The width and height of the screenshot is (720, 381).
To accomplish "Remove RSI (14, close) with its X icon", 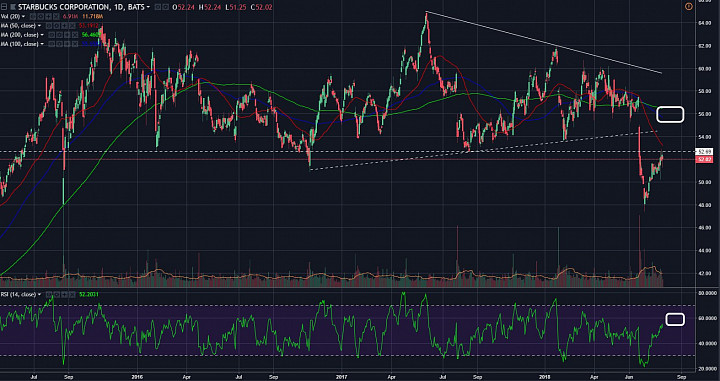I will pyautogui.click(x=72, y=294).
